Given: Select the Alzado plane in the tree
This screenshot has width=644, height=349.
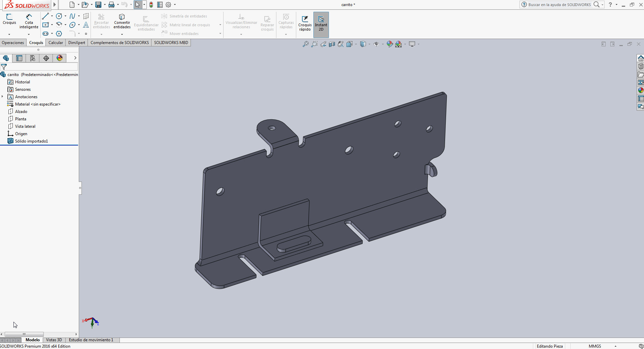Looking at the screenshot, I should (21, 112).
